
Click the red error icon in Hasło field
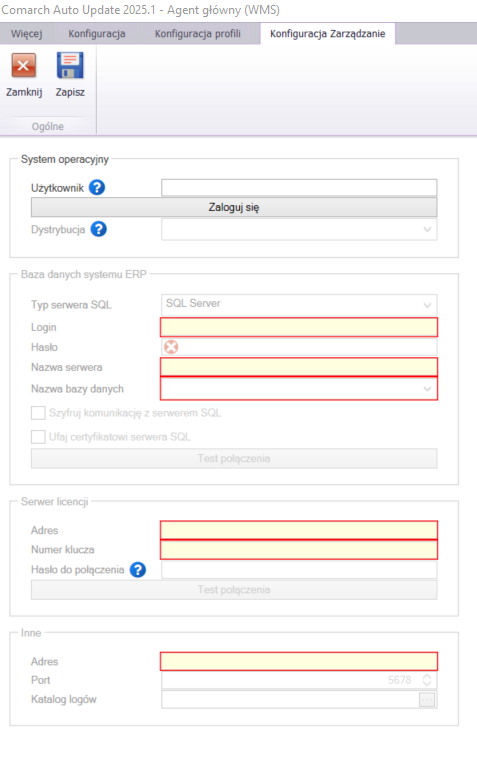(171, 347)
